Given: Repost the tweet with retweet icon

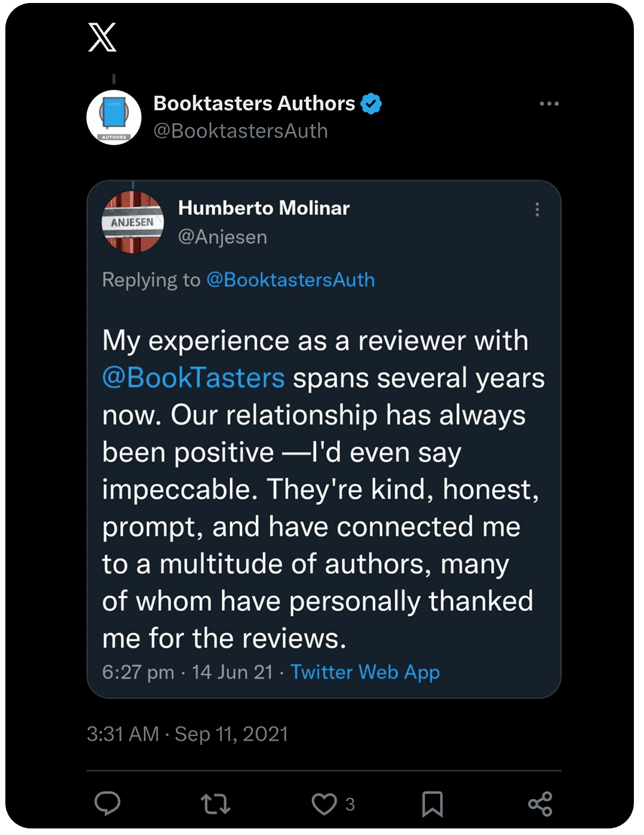Looking at the screenshot, I should pyautogui.click(x=215, y=803).
